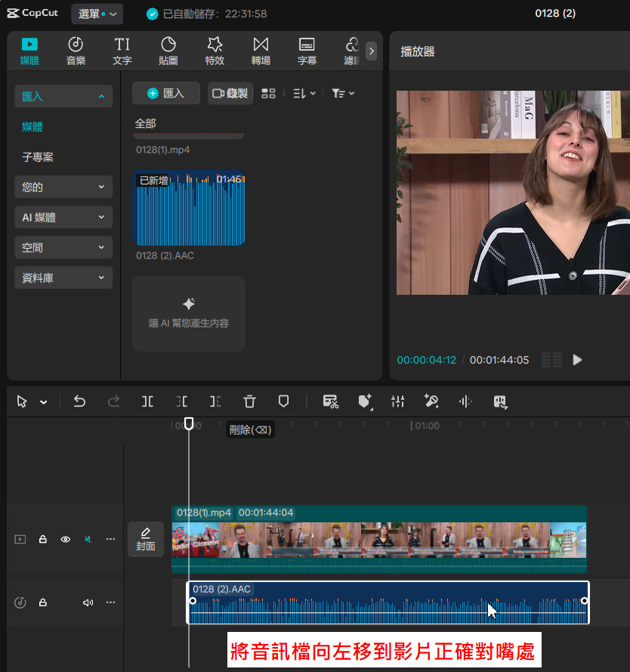630x672 pixels.
Task: Click the 錄製 record button
Action: [230, 93]
